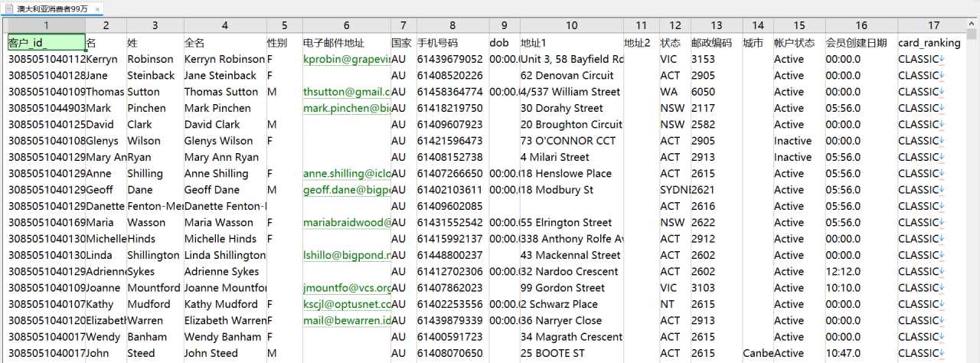Click phone number 61418219750
Screen dimensions: 980x363
coord(452,108)
